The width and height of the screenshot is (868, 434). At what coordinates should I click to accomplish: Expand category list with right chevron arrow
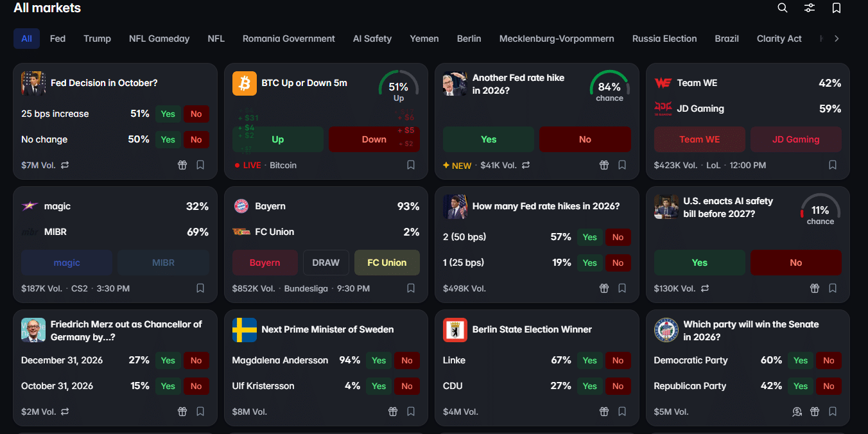coord(837,39)
